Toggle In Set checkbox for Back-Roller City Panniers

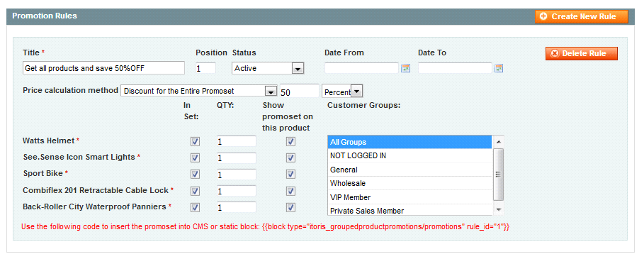[x=195, y=207]
